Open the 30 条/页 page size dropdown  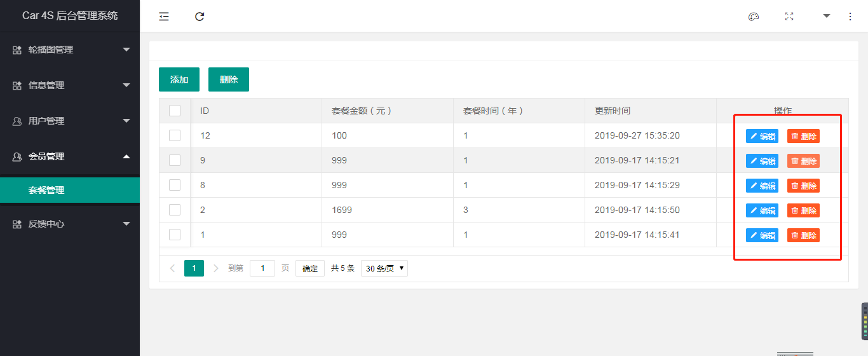[384, 268]
